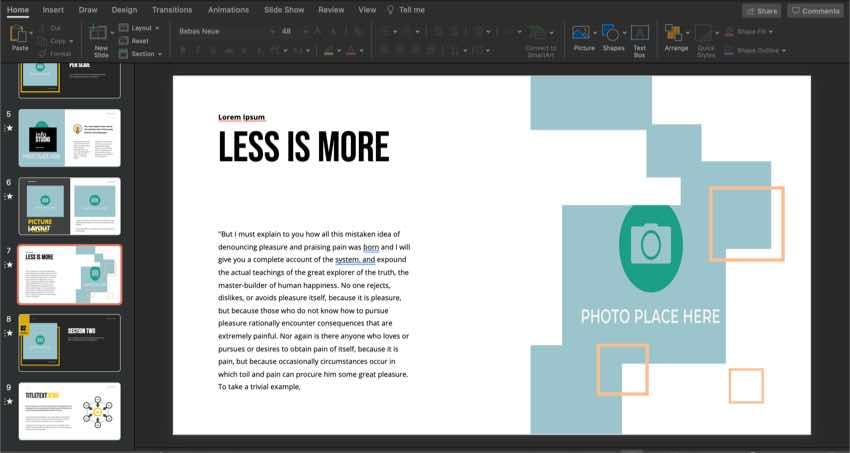Select the Section Two slide 8 thumbnail
This screenshot has height=453, width=850.
70,342
